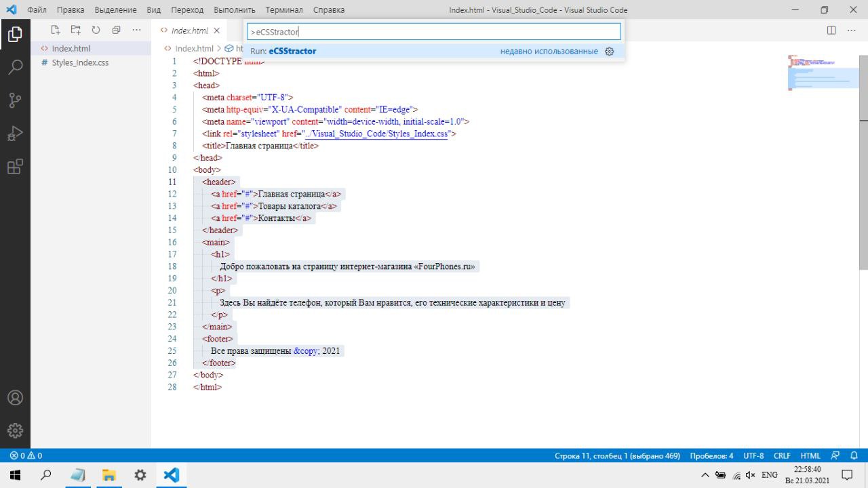Screen dimensions: 868x488
Task: Switch ENG keyboard language indicator
Action: click(x=769, y=475)
